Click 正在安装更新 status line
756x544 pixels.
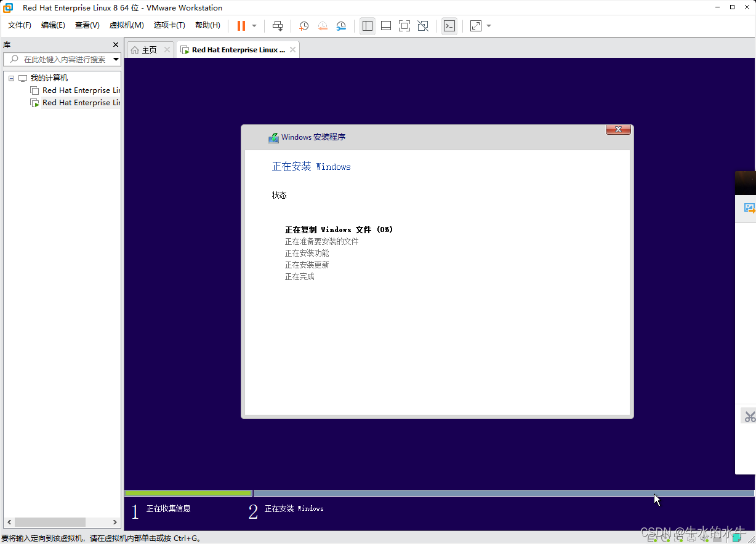(x=307, y=265)
